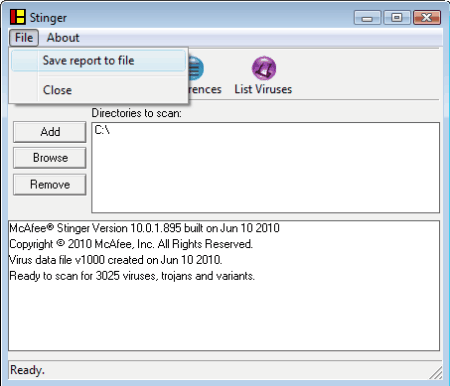Image resolution: width=450 pixels, height=386 pixels.
Task: Click the Add button
Action: tap(50, 132)
